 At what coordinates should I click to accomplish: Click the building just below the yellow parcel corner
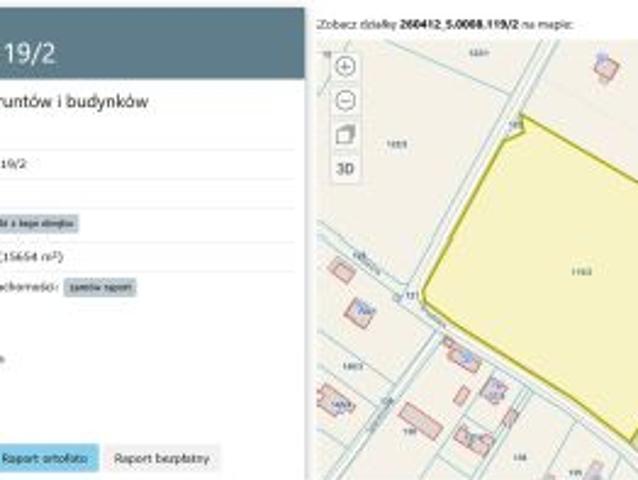coord(462,356)
